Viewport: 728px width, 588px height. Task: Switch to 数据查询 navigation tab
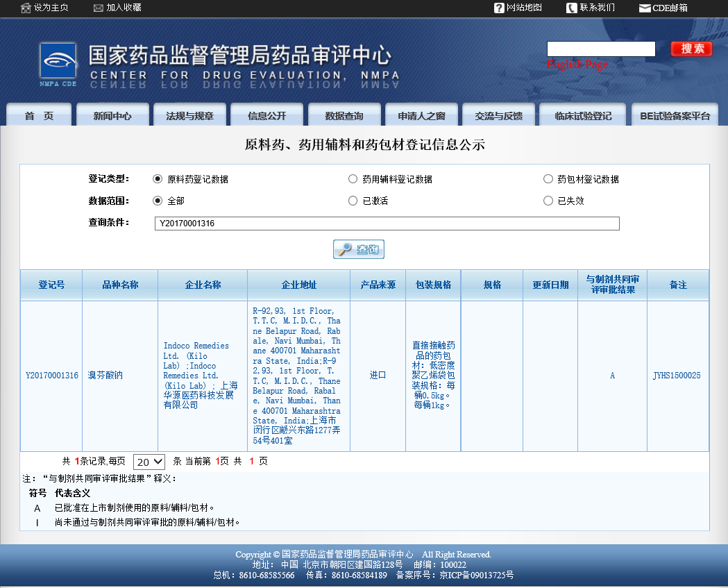pos(344,116)
